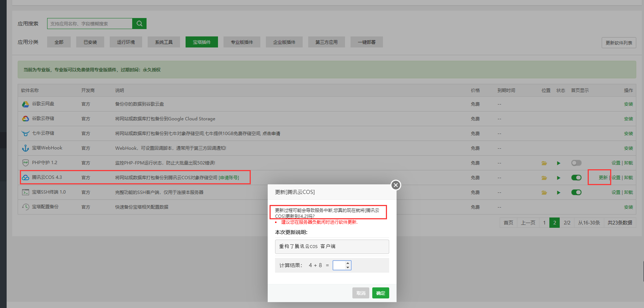Click 设置 link for 腾讯云COS
This screenshot has height=308, width=644.
(616, 178)
